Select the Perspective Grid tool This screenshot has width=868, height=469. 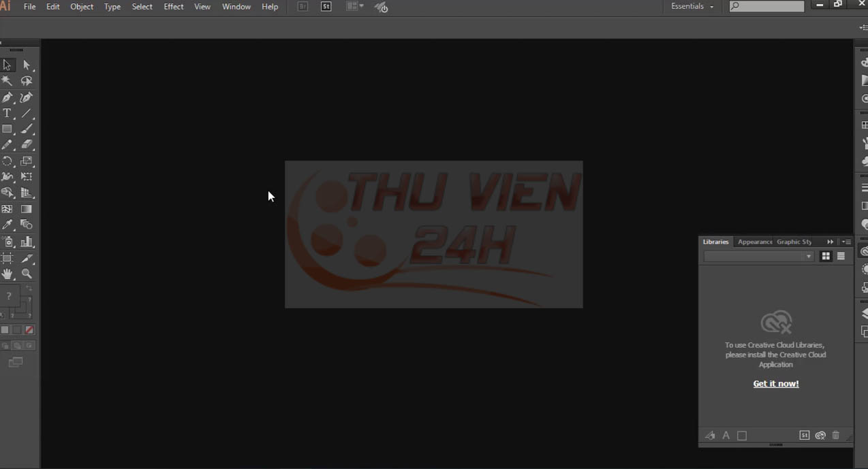pyautogui.click(x=27, y=193)
